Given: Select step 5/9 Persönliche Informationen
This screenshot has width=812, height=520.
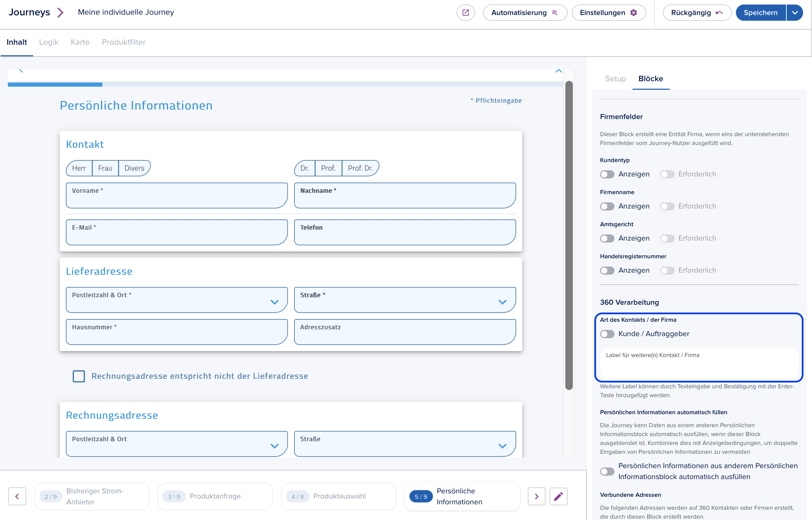Looking at the screenshot, I should click(462, 496).
